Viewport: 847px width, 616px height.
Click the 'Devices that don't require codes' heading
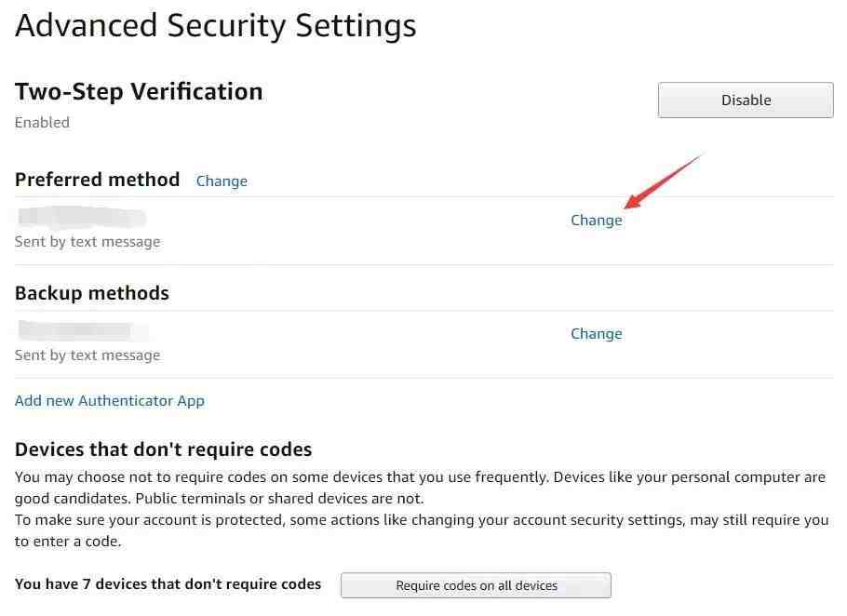click(x=163, y=449)
